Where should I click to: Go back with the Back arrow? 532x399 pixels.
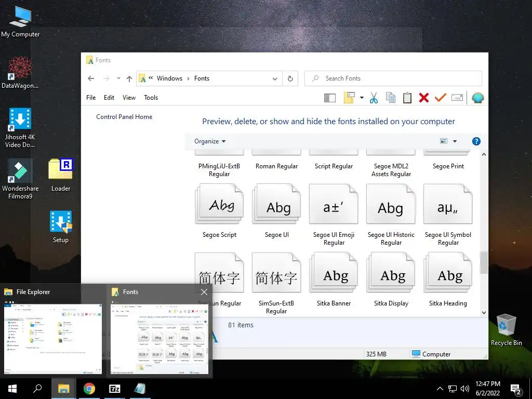click(91, 78)
